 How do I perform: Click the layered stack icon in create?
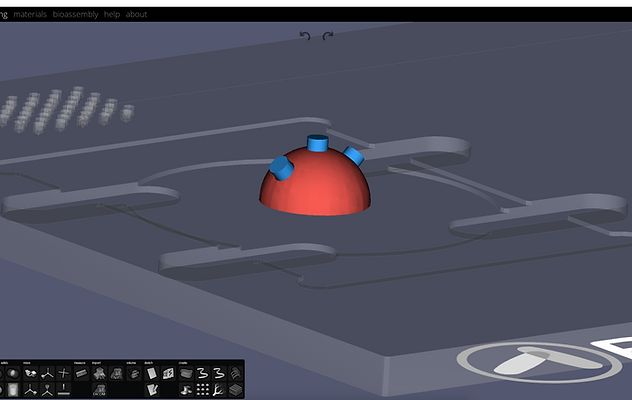pyautogui.click(x=235, y=390)
